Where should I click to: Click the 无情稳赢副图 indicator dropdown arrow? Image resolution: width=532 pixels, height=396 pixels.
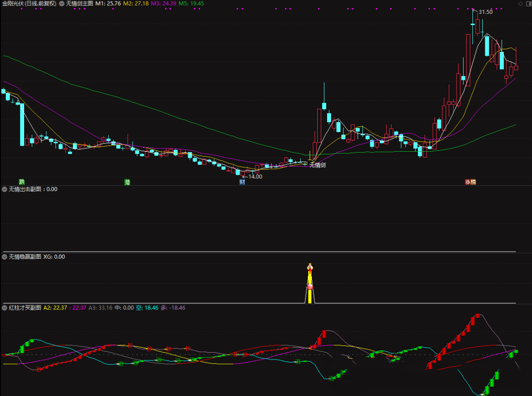coord(5,257)
